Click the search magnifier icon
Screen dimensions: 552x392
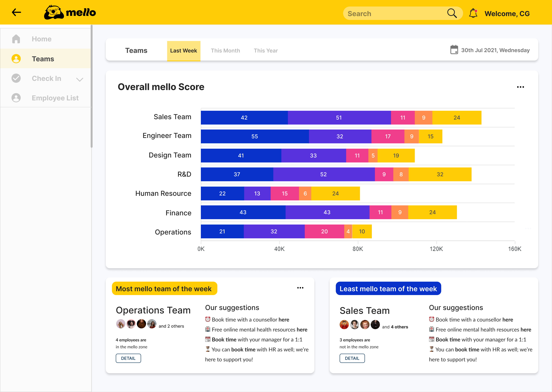452,13
